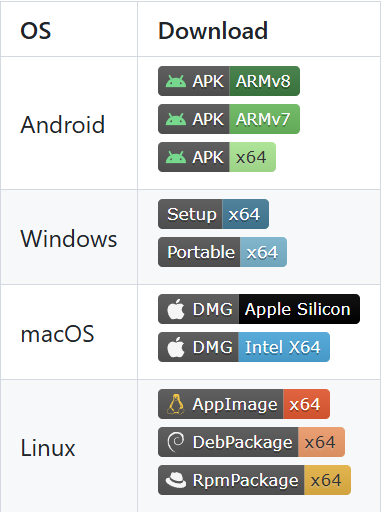Click Red Hat fedora icon on RpmPackage badge

tap(176, 480)
